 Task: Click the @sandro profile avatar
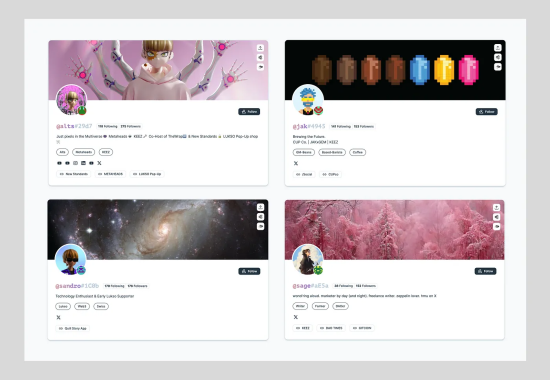coord(71,260)
